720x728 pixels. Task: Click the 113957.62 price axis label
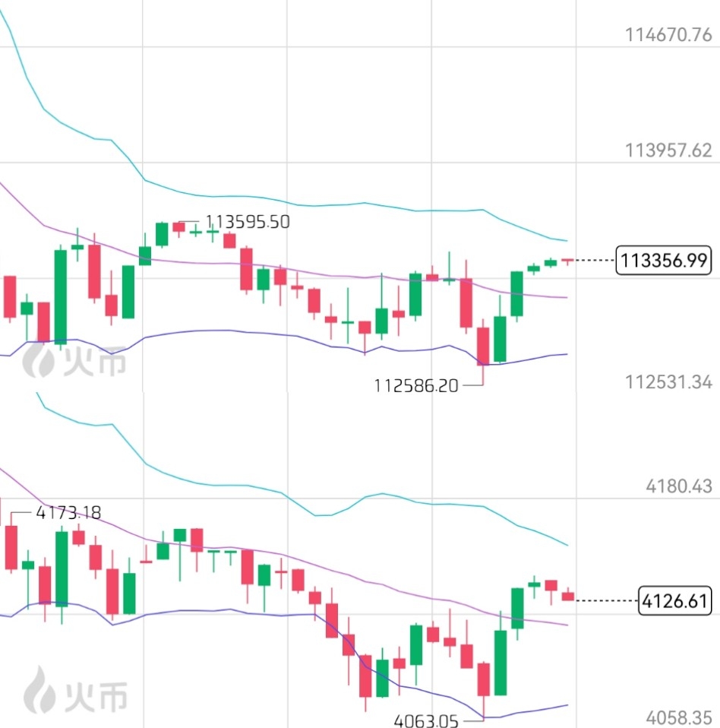point(668,150)
